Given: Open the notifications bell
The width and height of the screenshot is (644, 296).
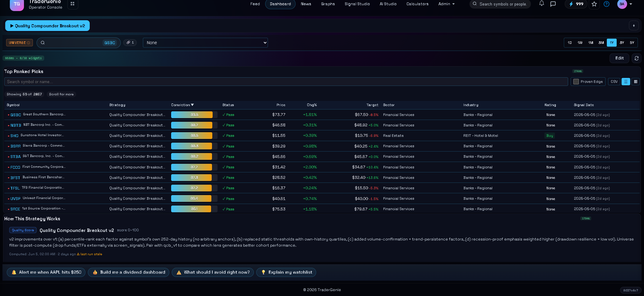Looking at the screenshot, I should coord(542,4).
